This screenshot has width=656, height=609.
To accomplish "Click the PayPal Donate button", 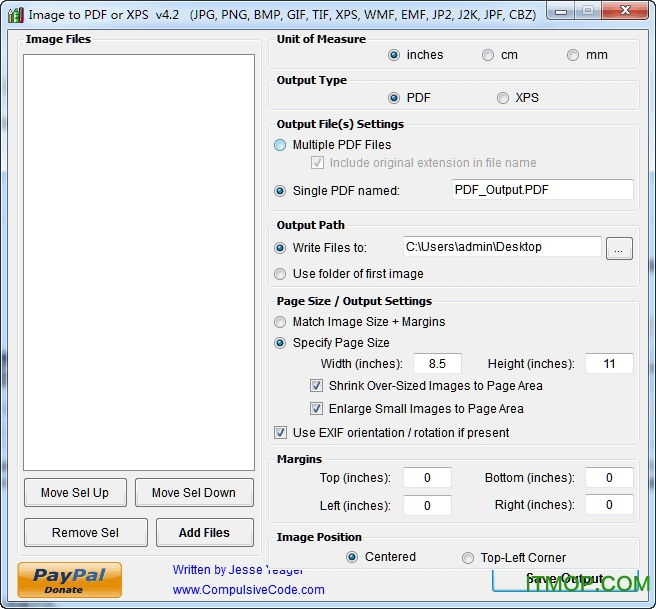I will [70, 580].
